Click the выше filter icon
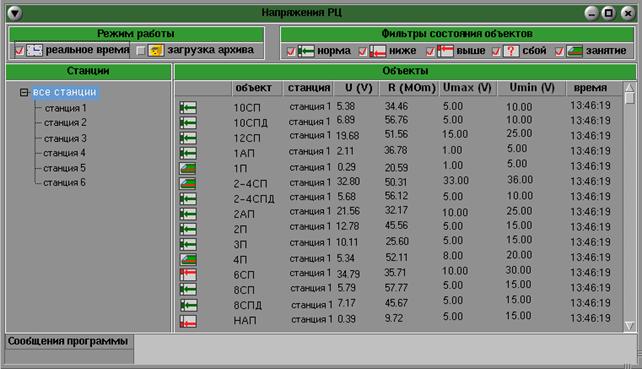This screenshot has height=369, width=642. tap(445, 51)
